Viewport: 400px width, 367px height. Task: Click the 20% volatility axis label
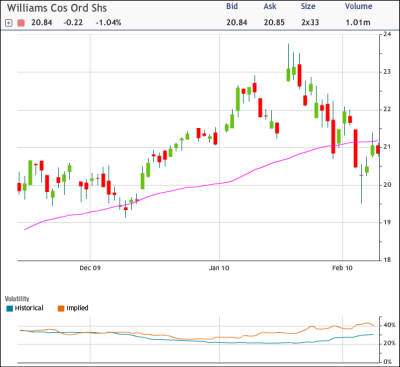click(x=389, y=343)
